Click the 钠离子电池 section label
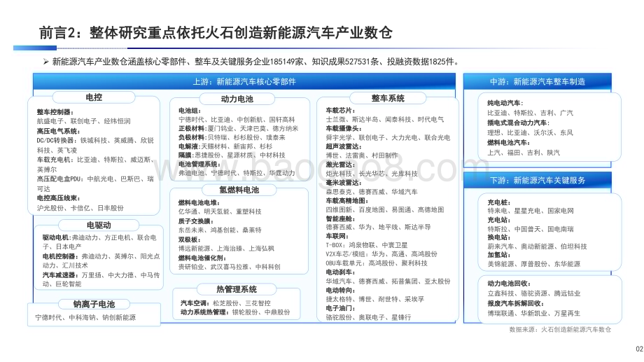The height and width of the screenshot is (362, 644). (94, 304)
